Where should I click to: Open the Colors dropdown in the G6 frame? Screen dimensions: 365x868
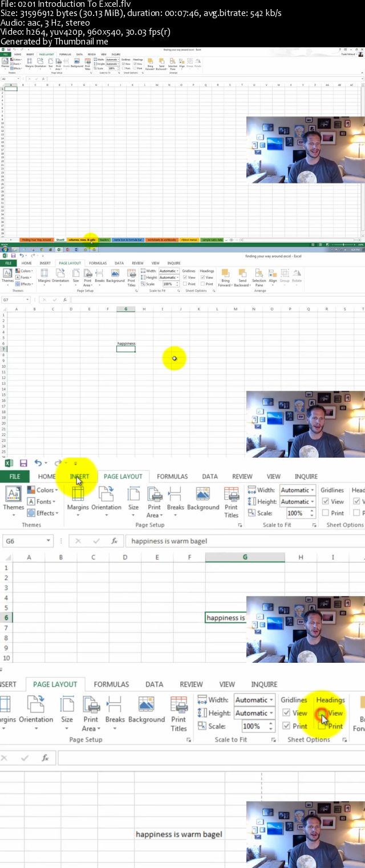click(42, 490)
